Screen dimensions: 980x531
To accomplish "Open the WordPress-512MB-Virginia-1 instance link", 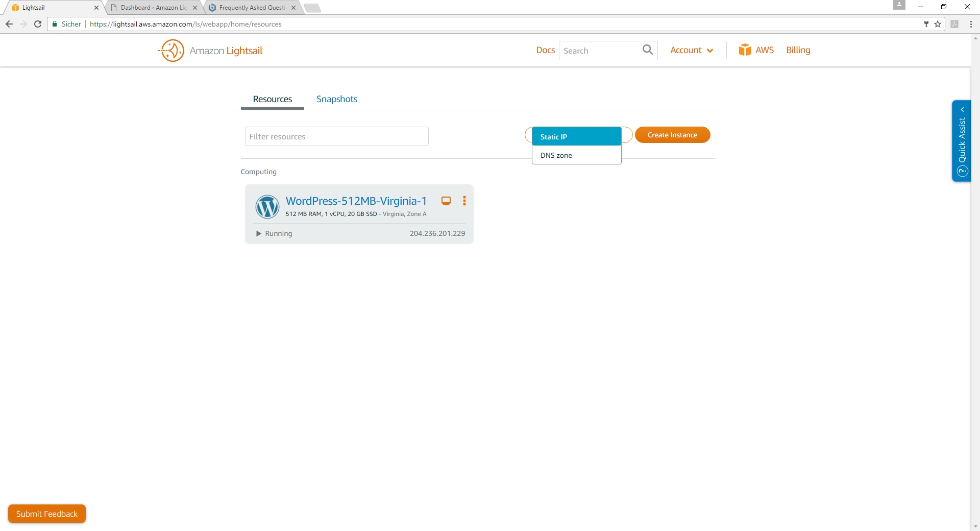I will pos(356,201).
